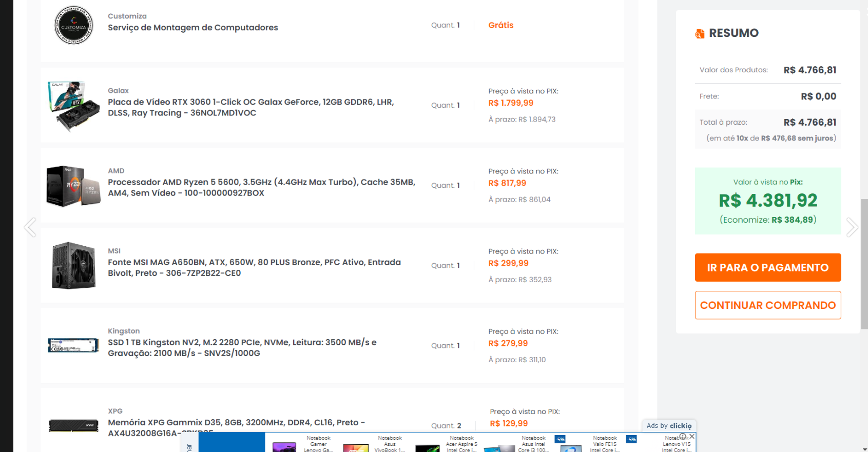Click the Frete value R$ 0,00
The width and height of the screenshot is (868, 452).
point(819,96)
